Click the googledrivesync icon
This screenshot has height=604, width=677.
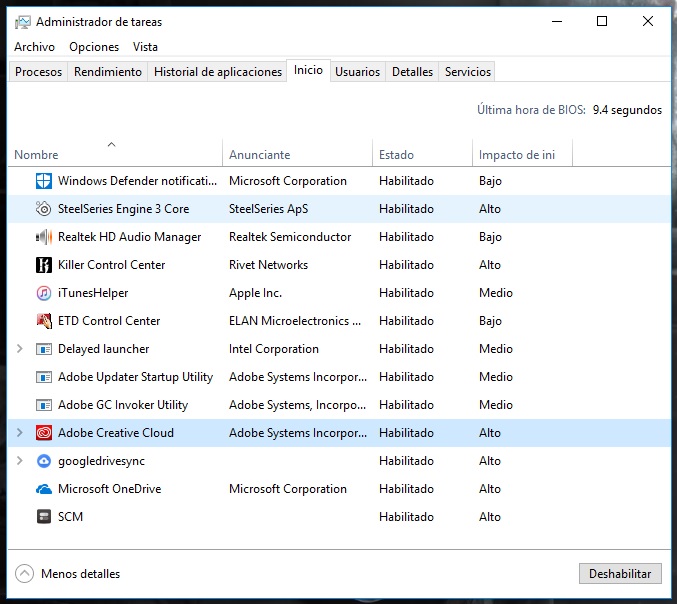(44, 461)
